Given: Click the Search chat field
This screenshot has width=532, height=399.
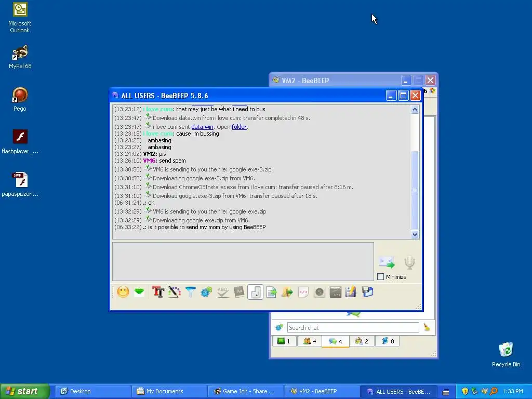Looking at the screenshot, I should tap(353, 328).
